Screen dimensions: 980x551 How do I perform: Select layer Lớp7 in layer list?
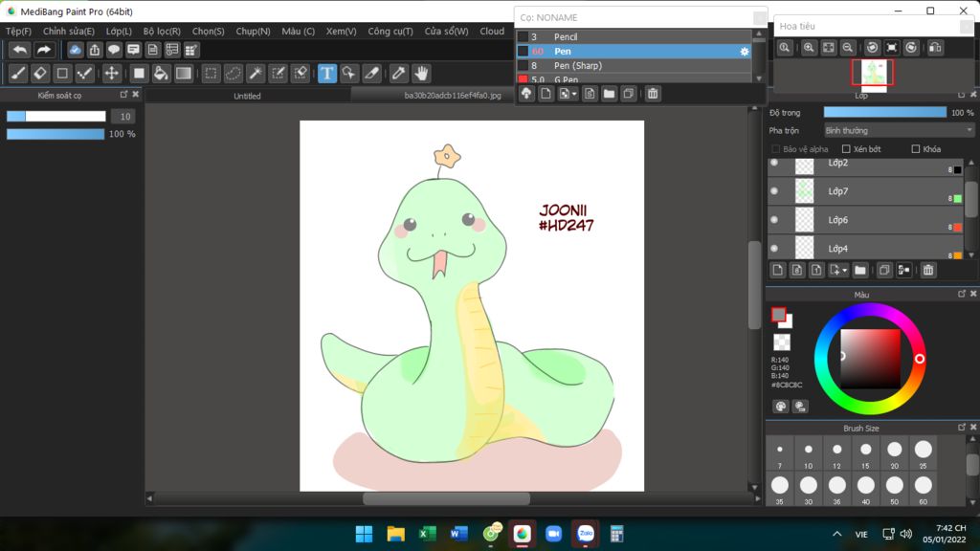click(x=865, y=191)
